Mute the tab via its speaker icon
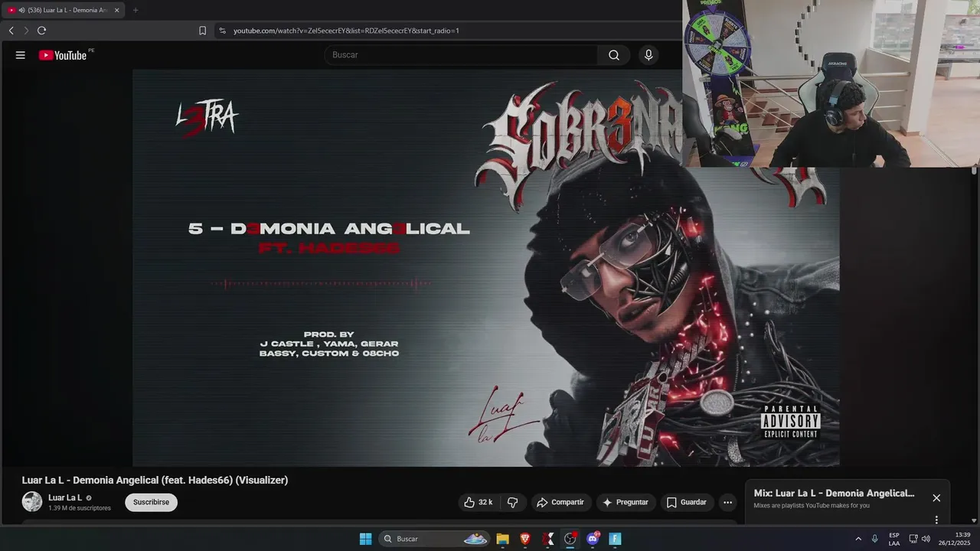The image size is (980, 551). [21, 10]
